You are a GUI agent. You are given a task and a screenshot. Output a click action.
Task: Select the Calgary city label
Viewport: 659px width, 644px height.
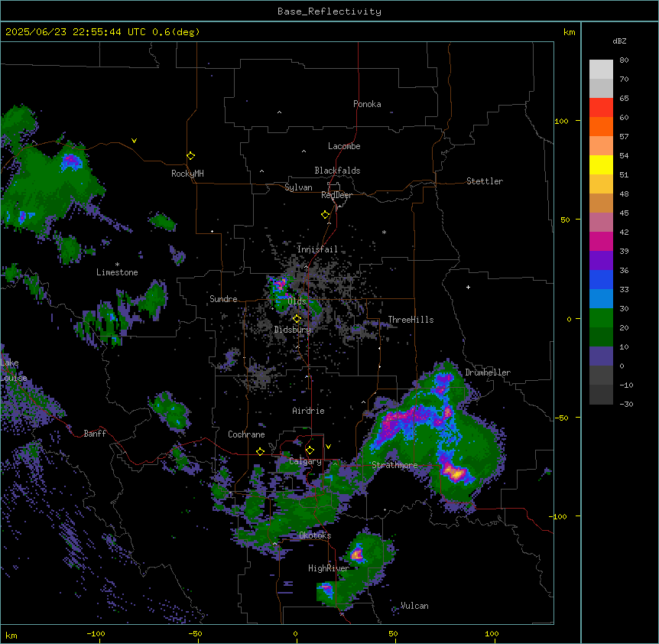tap(305, 461)
